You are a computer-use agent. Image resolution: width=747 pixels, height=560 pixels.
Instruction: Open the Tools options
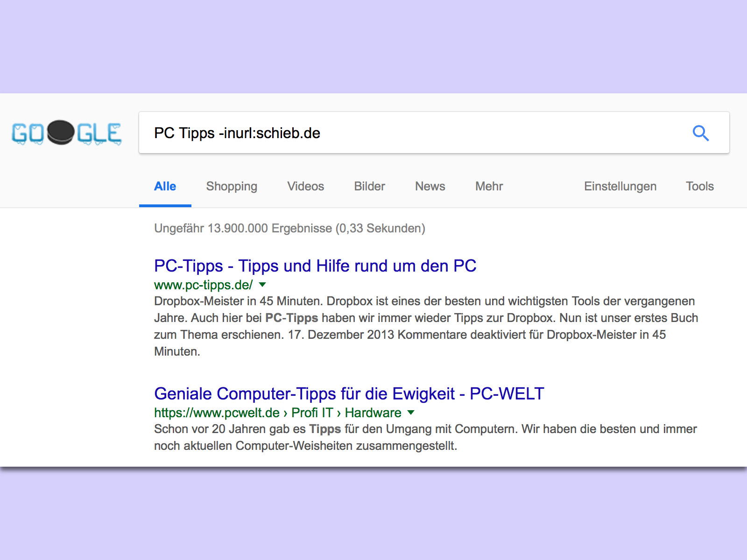pos(699,186)
